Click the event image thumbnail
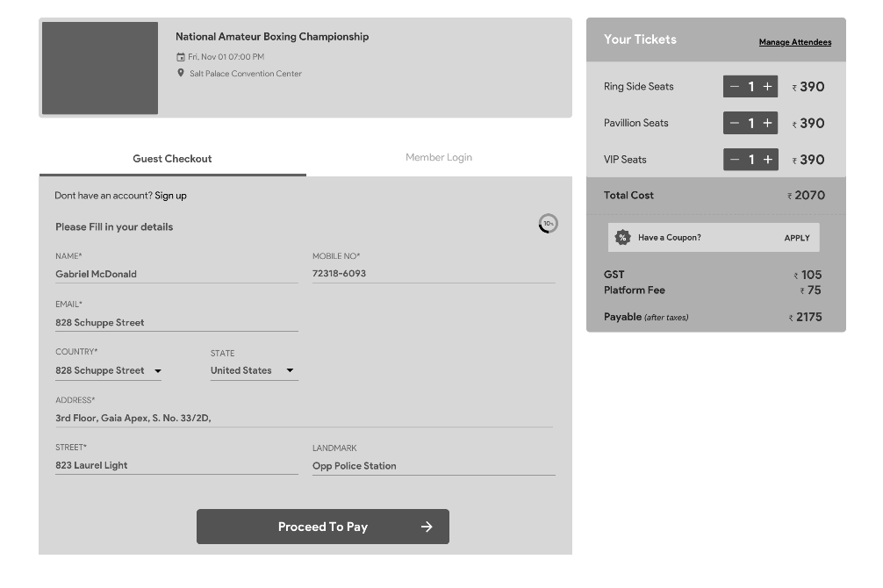The image size is (883, 588). (x=100, y=68)
